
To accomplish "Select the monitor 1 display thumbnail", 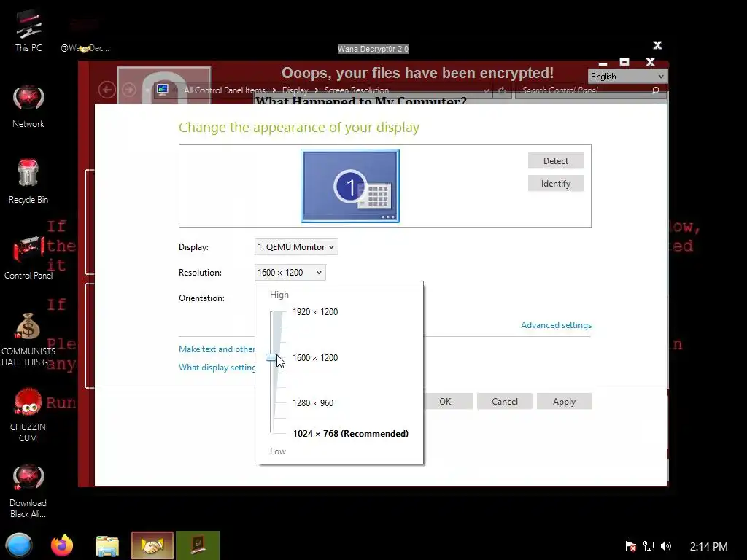I will (x=350, y=186).
